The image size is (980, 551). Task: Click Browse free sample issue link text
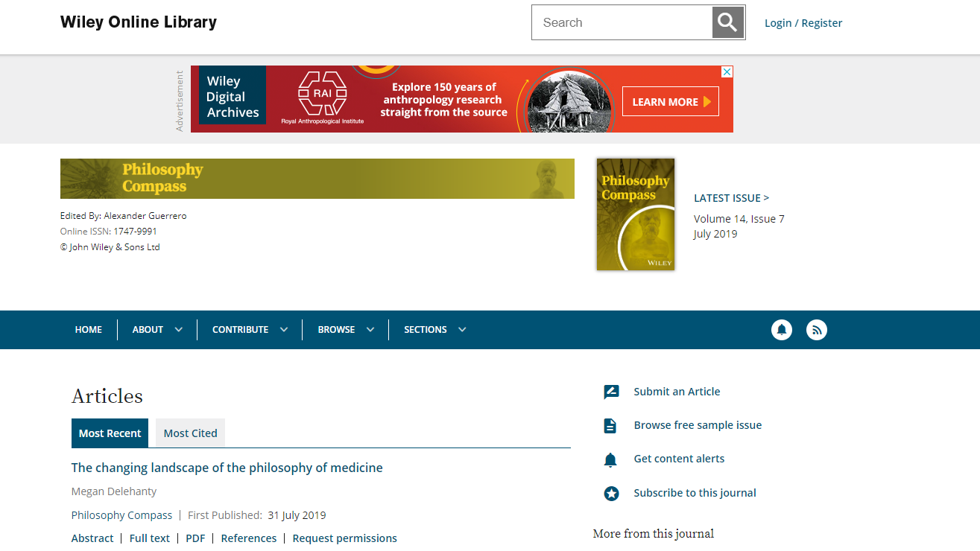tap(698, 425)
